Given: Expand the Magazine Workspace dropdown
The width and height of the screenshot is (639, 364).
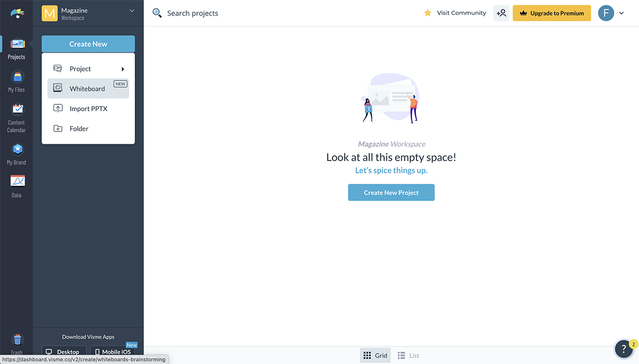Looking at the screenshot, I should 132,11.
